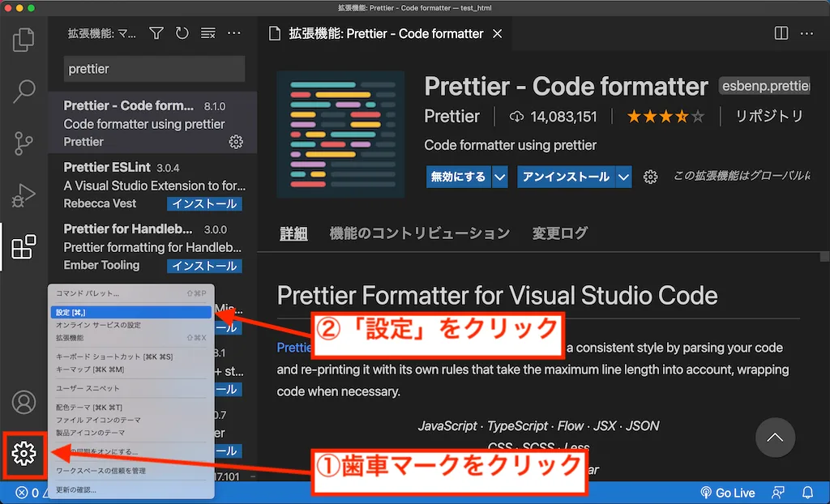
Task: Select Prettier for Handlebars list entry
Action: [152, 246]
